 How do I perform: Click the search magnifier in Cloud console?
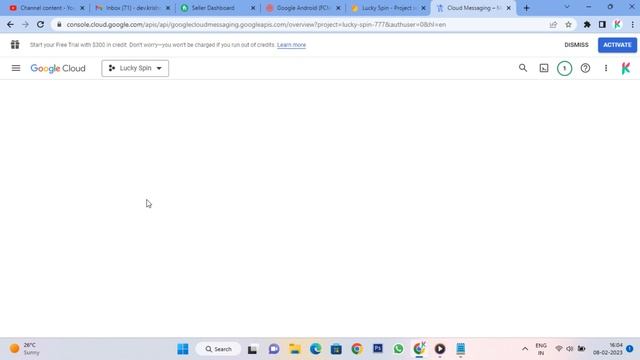[523, 68]
